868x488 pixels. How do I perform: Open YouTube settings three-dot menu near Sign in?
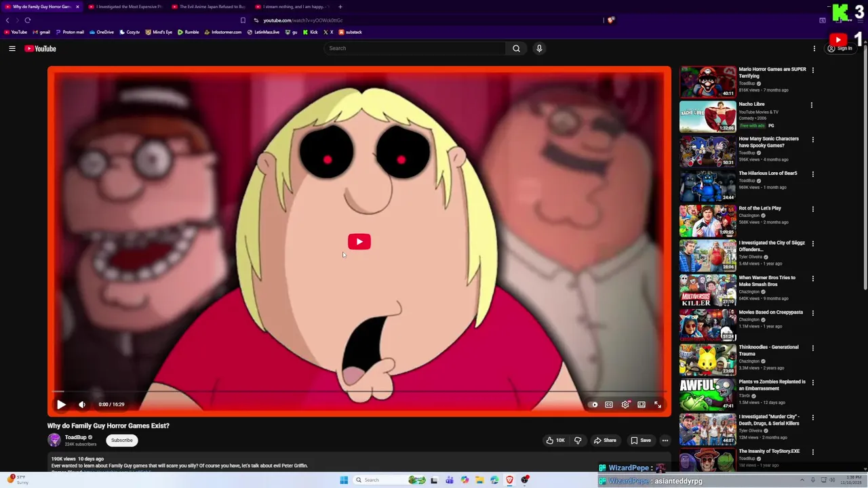pos(814,48)
